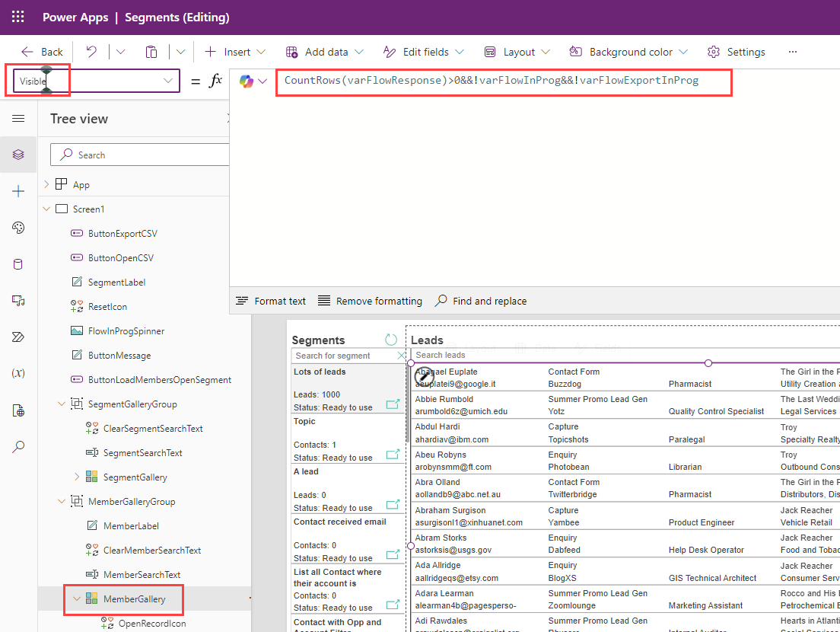Image resolution: width=840 pixels, height=632 pixels.
Task: Select SegmentSearchText in tree view
Action: point(142,453)
